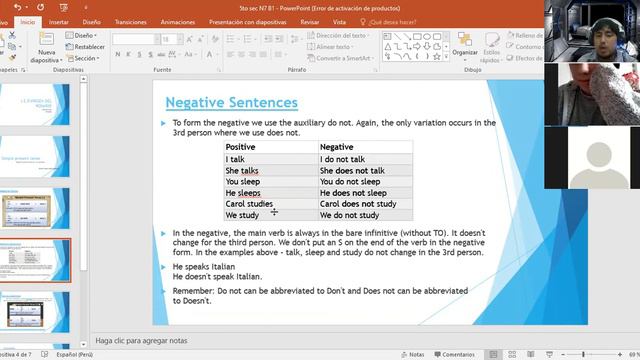640x360 pixels.
Task: Click the Organizar arrange icon
Action: pos(464,40)
